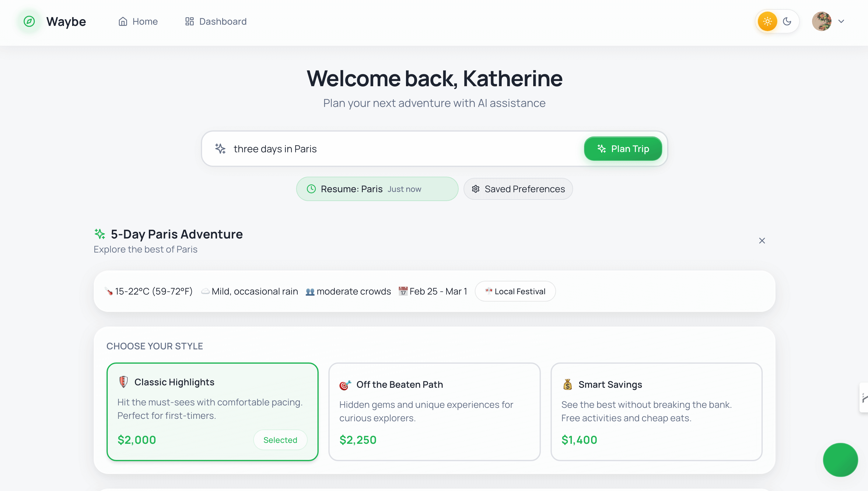The width and height of the screenshot is (868, 491).
Task: Toggle light mode using the sun icon
Action: click(x=767, y=21)
